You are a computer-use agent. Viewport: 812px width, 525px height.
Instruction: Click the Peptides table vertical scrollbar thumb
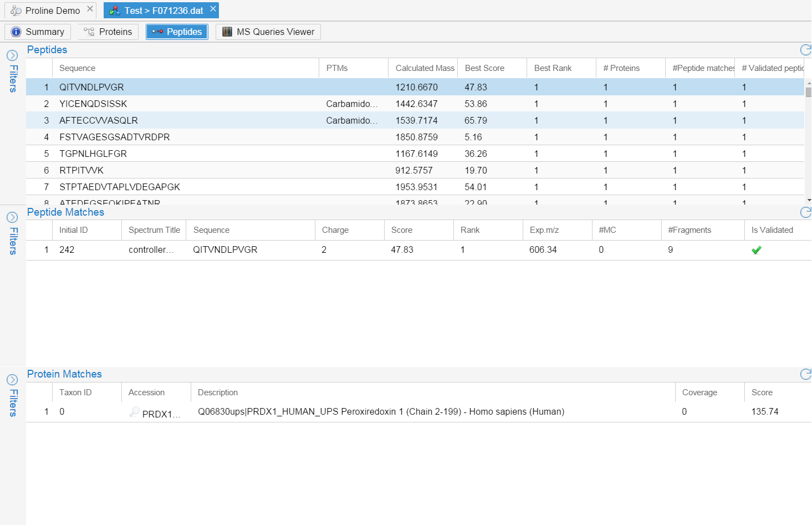[809, 92]
